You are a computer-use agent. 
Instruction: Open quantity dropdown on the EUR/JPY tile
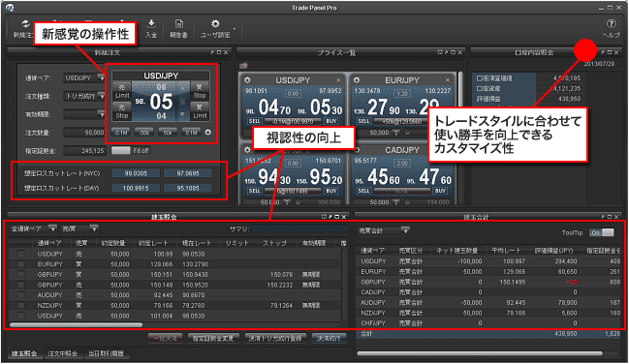click(396, 133)
